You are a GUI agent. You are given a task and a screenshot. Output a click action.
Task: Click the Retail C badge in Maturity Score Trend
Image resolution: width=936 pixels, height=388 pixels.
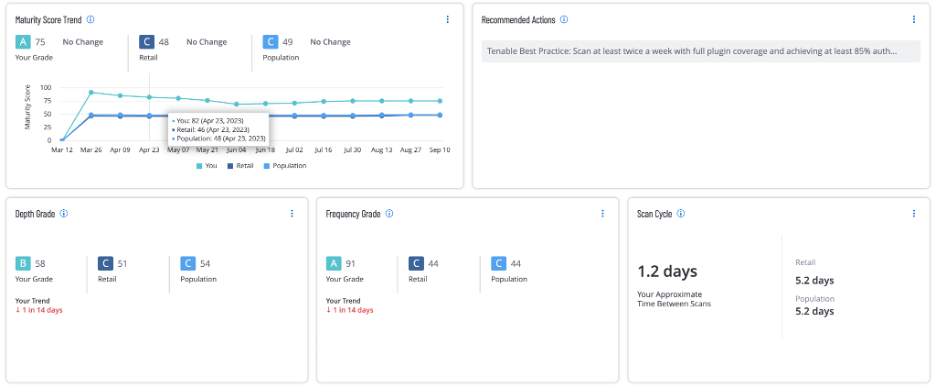146,42
